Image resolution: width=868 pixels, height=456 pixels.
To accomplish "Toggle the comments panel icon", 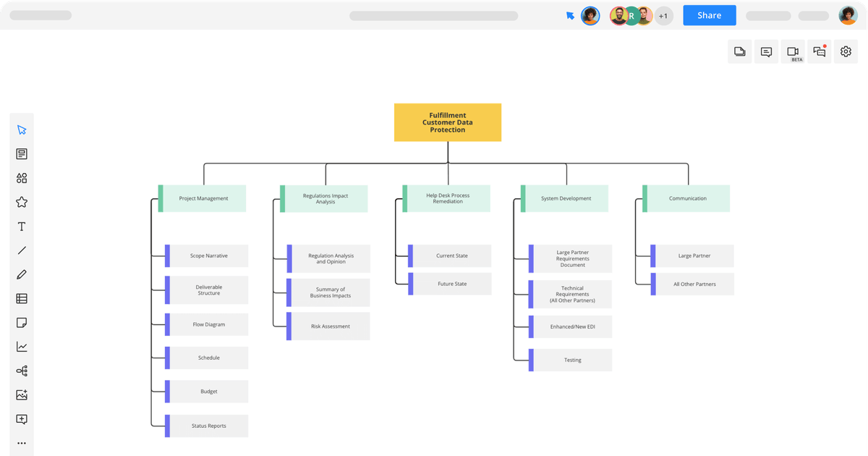I will pos(766,51).
